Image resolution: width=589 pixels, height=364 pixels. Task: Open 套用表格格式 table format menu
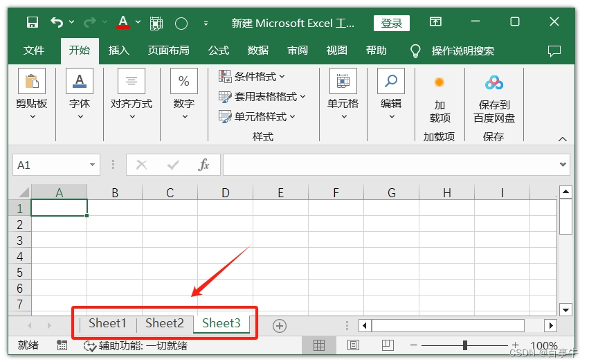pos(262,97)
